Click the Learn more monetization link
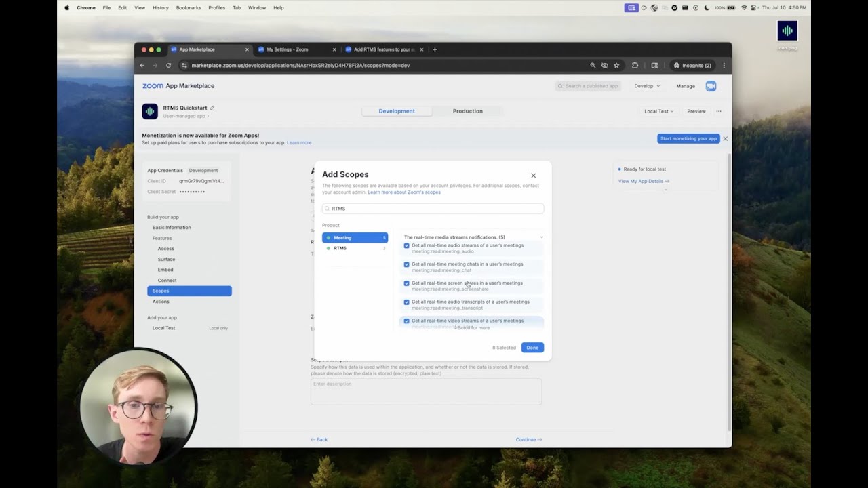This screenshot has height=488, width=868. pyautogui.click(x=299, y=143)
